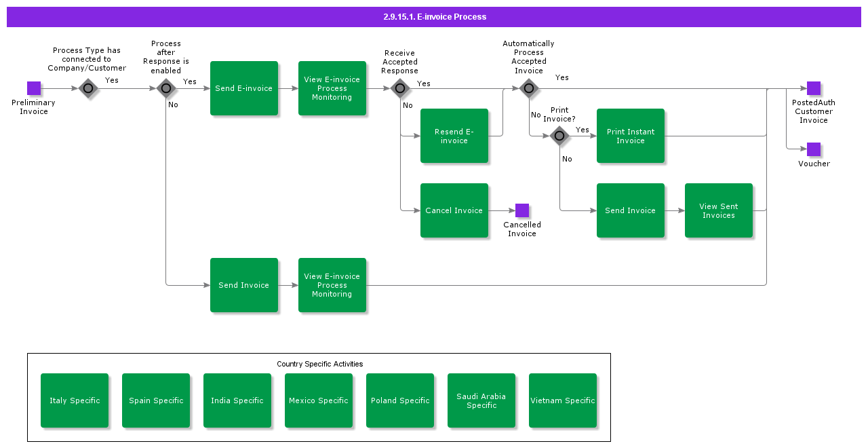Click the 'Preliminary Invoice' label text
This screenshot has height=448, width=868.
click(34, 107)
